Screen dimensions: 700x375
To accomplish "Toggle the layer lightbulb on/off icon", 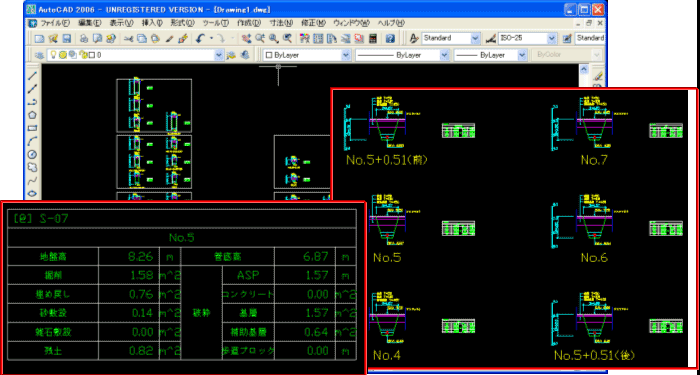I will point(53,55).
